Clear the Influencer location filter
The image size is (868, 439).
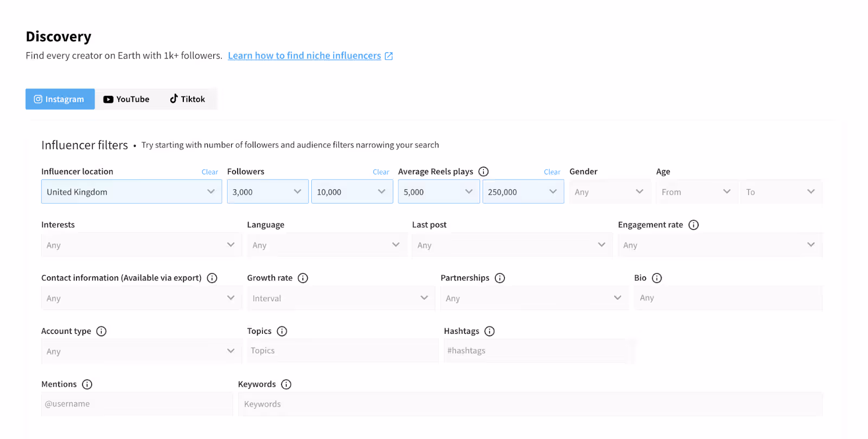(x=210, y=172)
